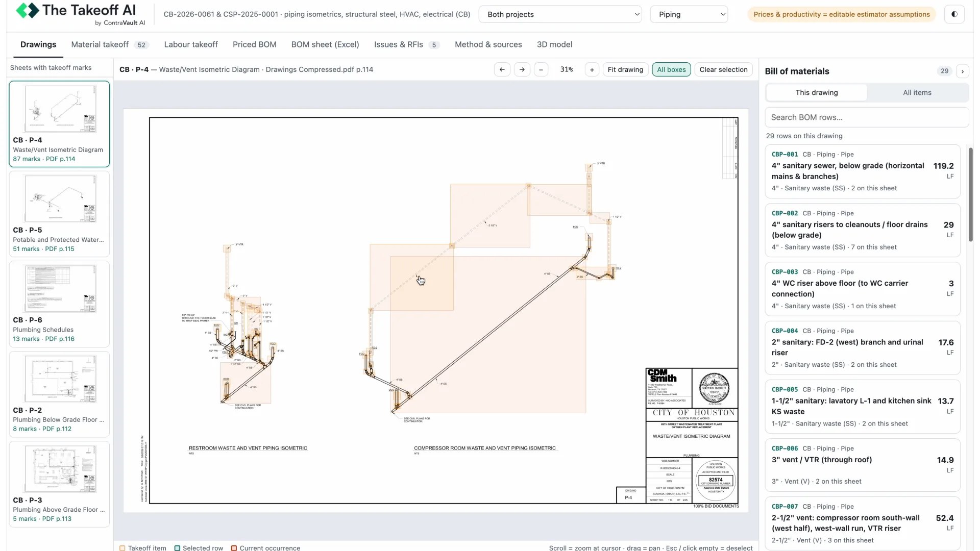Select CB P-3 Above Grade Floor thumbnail

click(x=59, y=484)
